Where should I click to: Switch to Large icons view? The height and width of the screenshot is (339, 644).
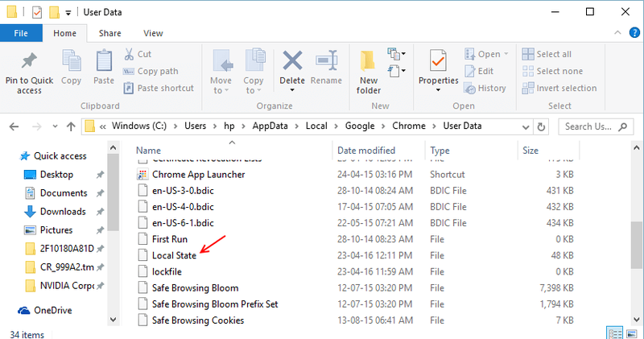coord(632,333)
